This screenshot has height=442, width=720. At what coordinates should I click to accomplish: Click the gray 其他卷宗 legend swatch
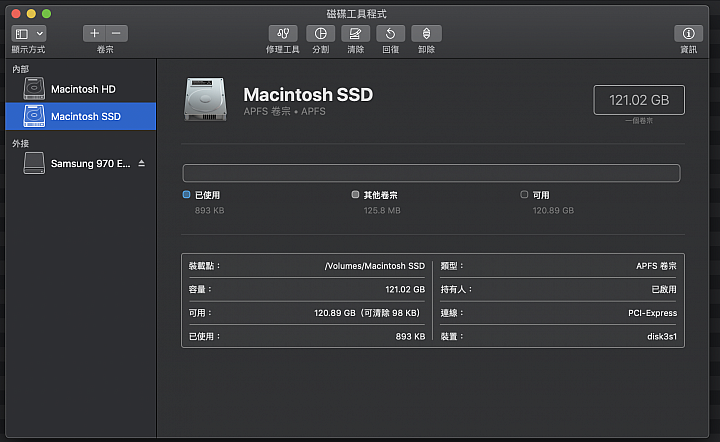(x=355, y=195)
